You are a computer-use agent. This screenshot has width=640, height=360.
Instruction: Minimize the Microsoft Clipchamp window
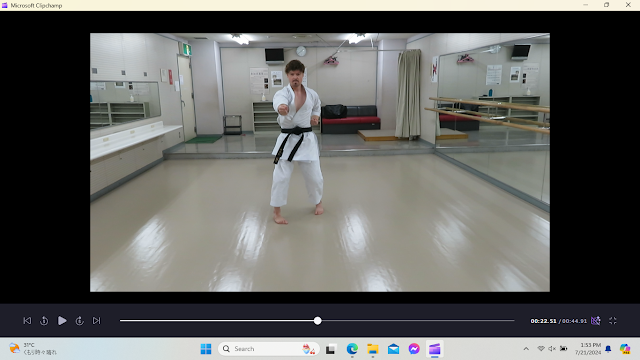(586, 5)
